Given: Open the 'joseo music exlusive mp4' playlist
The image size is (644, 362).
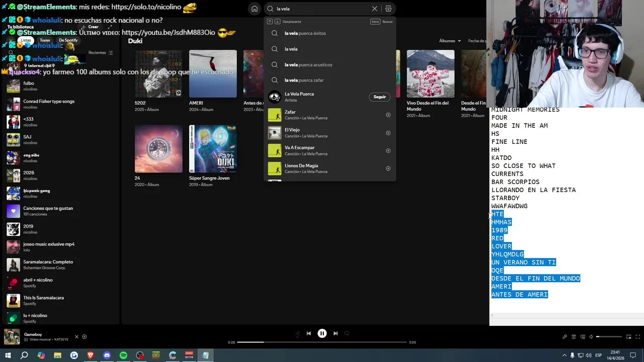Looking at the screenshot, I should tap(60, 247).
